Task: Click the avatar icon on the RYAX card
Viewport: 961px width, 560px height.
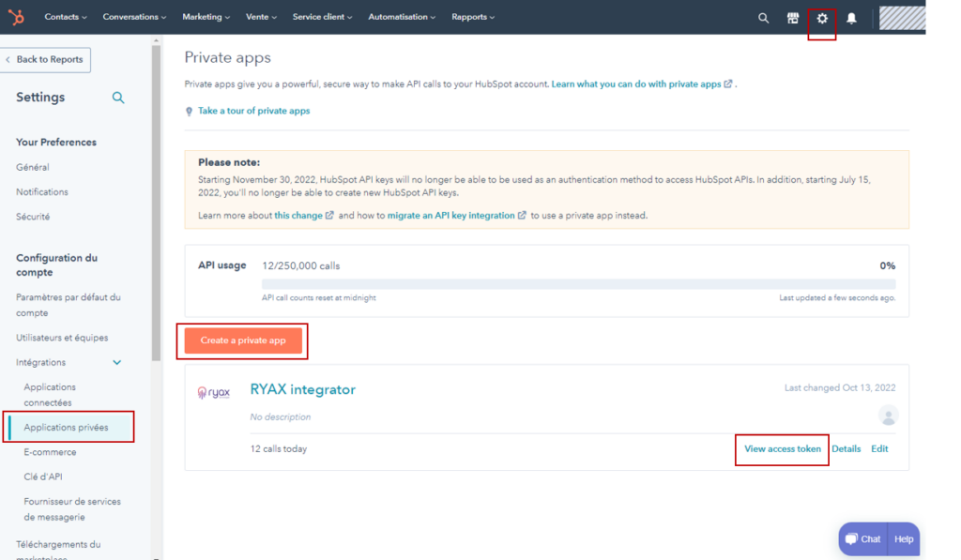Action: tap(889, 416)
